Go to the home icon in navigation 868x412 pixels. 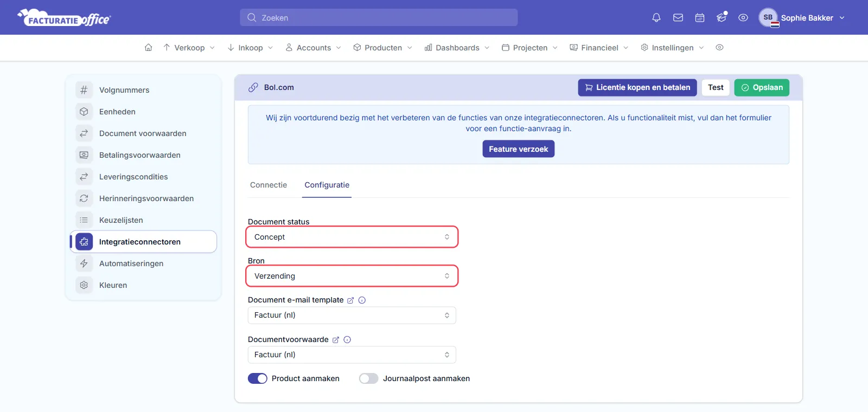pos(148,48)
